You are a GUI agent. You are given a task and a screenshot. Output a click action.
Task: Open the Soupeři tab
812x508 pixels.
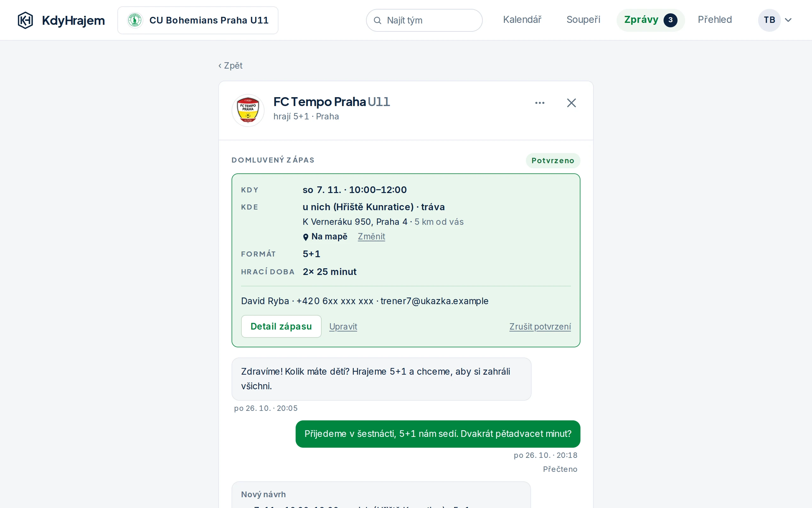[x=583, y=20]
